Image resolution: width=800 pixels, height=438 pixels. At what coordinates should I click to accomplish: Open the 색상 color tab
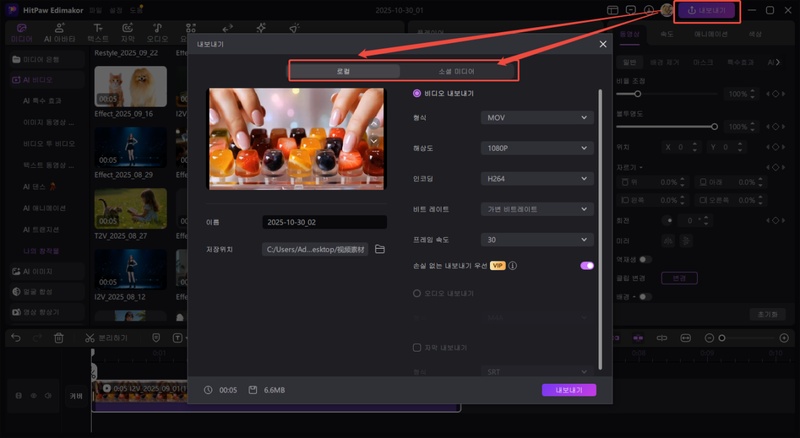coord(755,34)
